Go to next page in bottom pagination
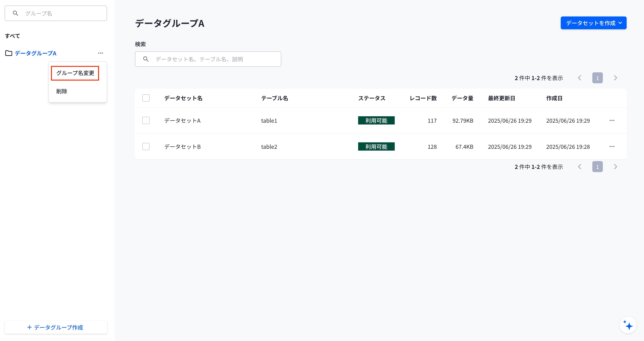 615,167
